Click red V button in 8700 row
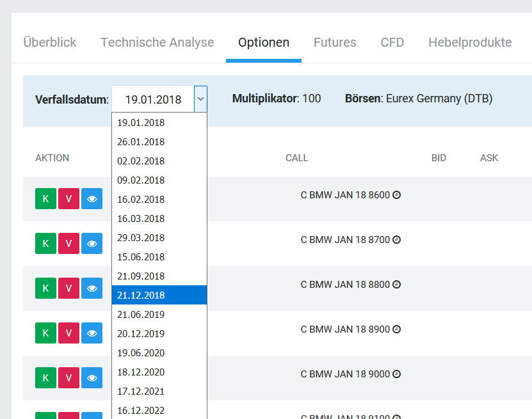This screenshot has width=532, height=419. point(69,243)
